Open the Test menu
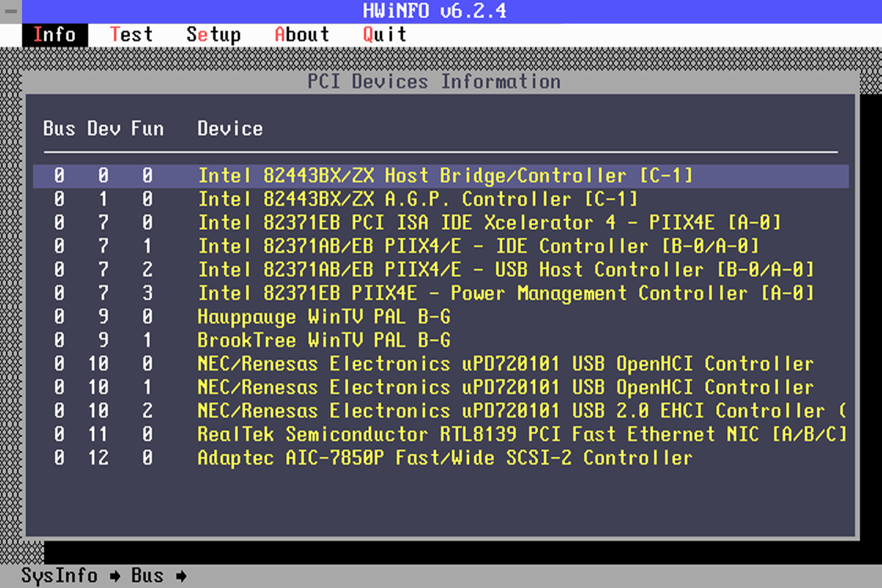The image size is (882, 588). click(x=132, y=35)
